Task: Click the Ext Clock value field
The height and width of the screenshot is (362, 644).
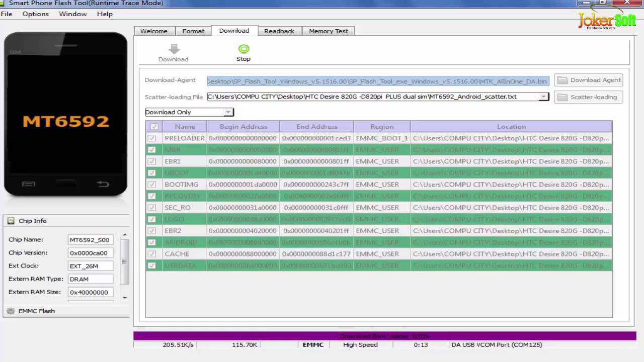Action: pos(91,266)
